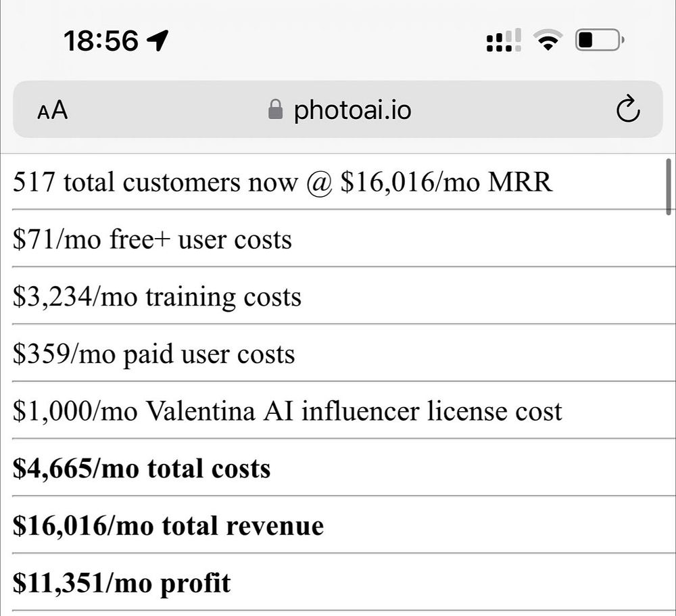Tap the 18:56 clock in status bar
Screen dimensions: 676x616
[101, 42]
